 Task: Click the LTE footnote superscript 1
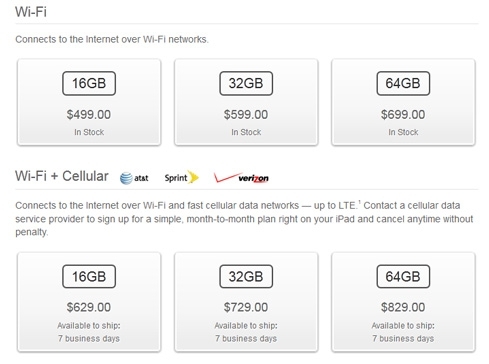[359, 202]
